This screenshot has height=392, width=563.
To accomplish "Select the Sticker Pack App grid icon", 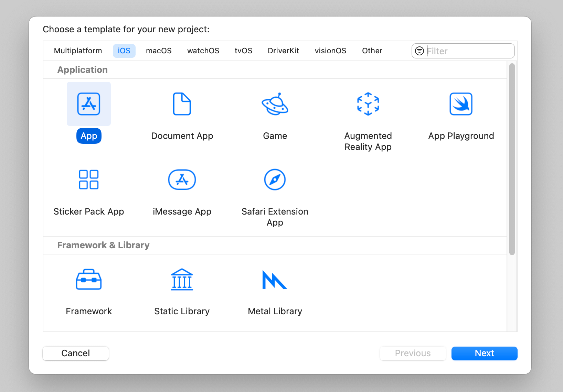I will click(89, 179).
